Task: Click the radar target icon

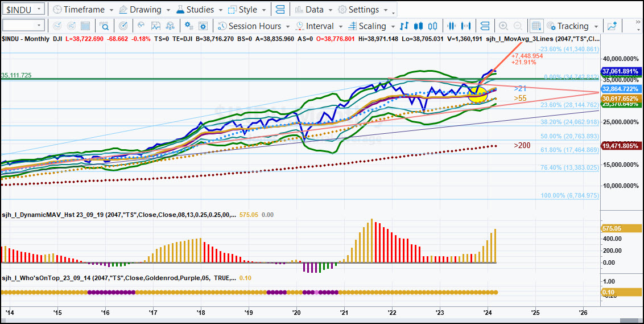Action: point(122,26)
